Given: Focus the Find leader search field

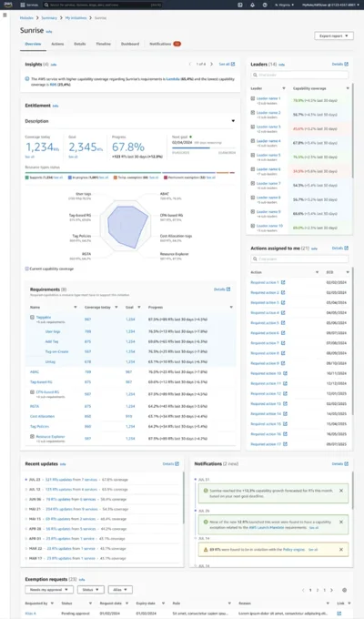Looking at the screenshot, I should (299, 75).
